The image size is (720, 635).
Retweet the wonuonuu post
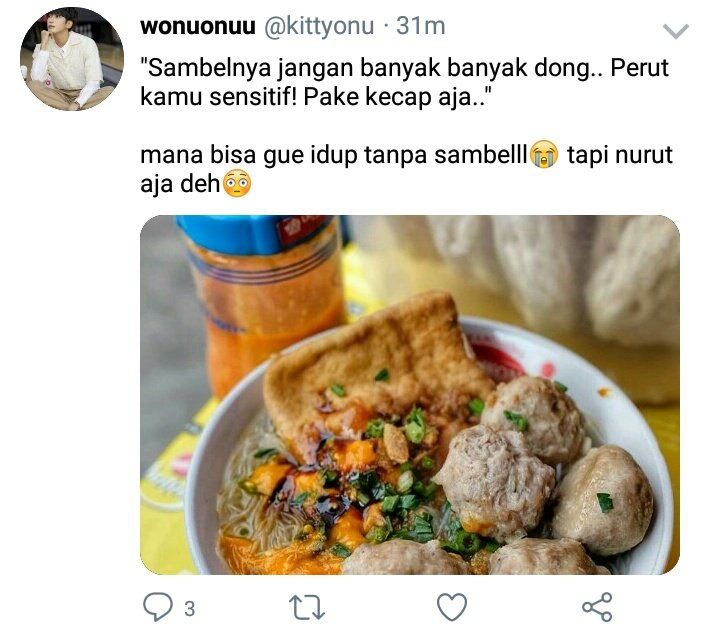306,607
